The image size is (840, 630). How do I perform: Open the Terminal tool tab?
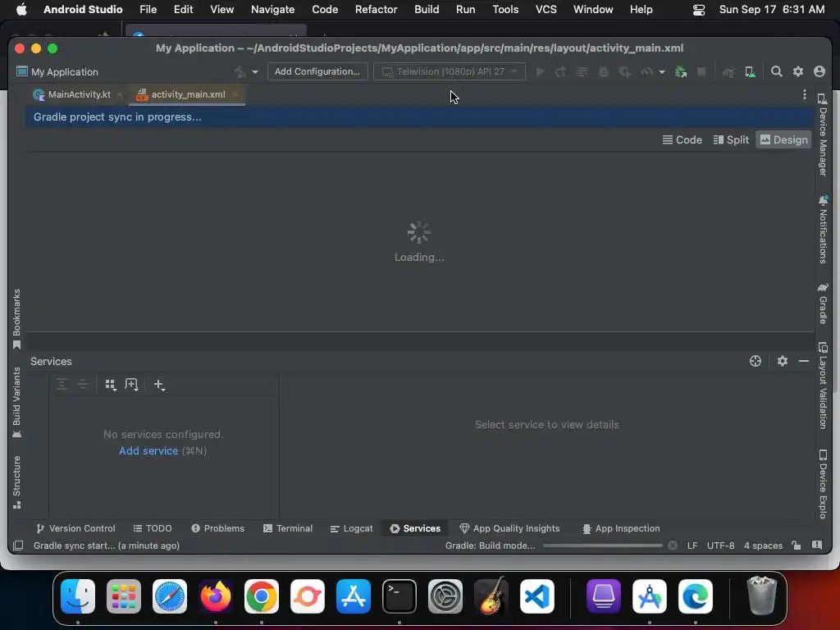288,528
